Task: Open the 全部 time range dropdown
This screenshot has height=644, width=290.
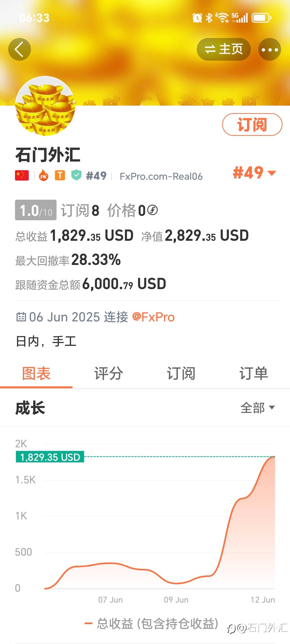Action: [x=258, y=408]
